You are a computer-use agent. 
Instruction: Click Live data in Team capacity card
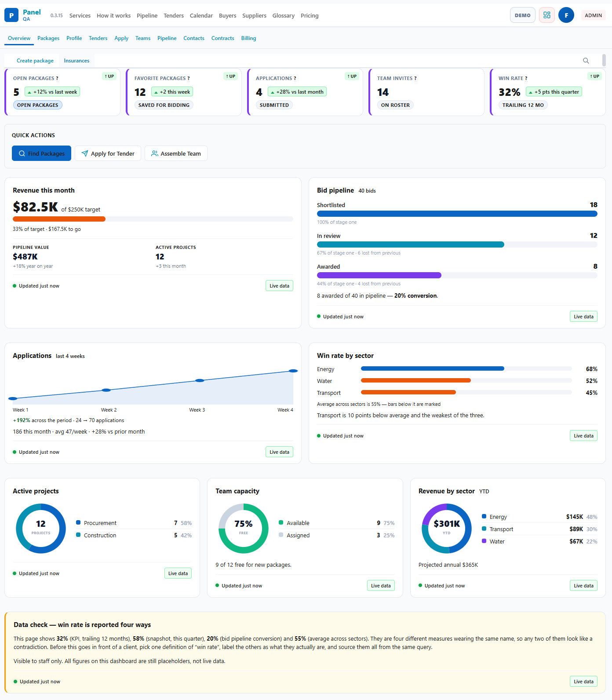click(381, 586)
